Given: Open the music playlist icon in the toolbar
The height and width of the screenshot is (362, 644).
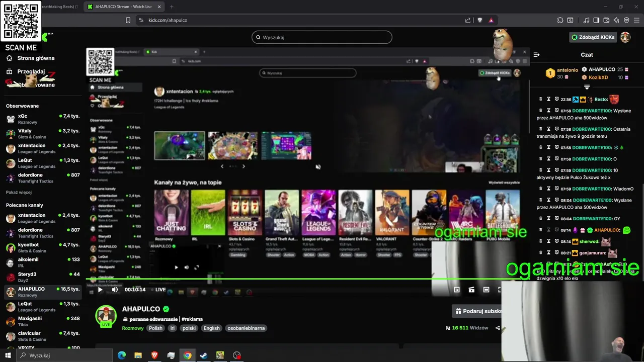Looking at the screenshot, I should tap(587, 20).
